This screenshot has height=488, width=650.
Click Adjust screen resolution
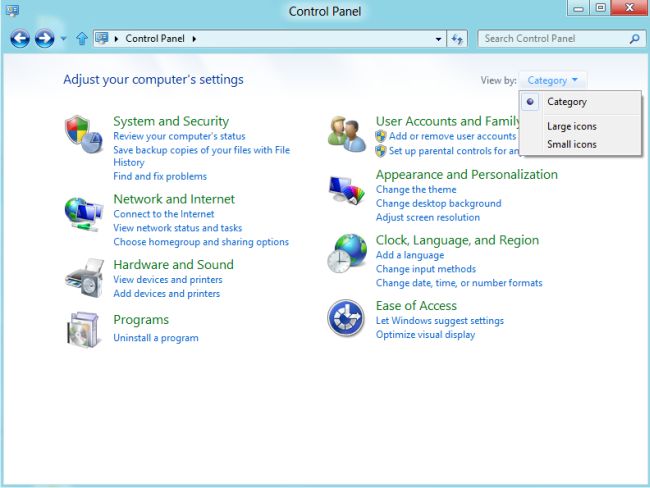[x=428, y=217]
